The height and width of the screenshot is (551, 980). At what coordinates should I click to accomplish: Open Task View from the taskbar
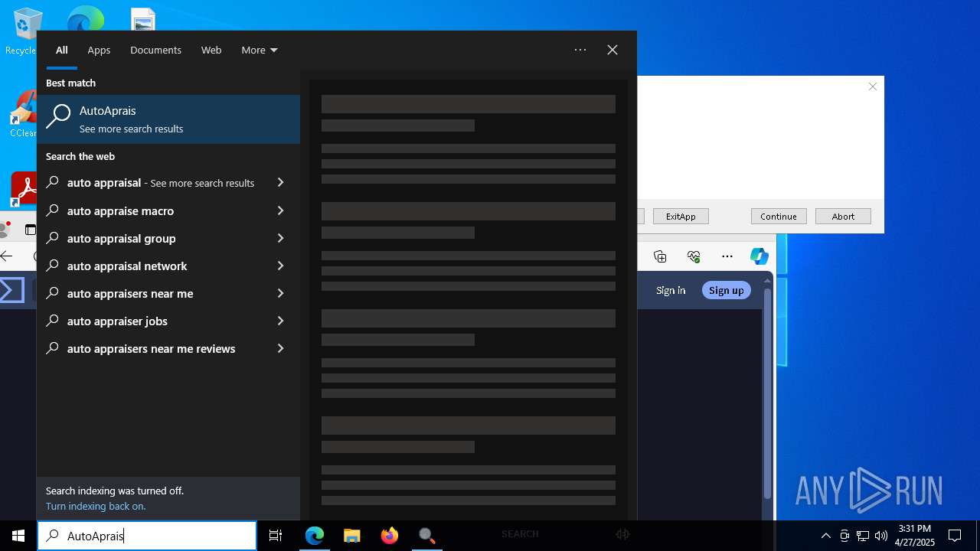click(x=276, y=536)
